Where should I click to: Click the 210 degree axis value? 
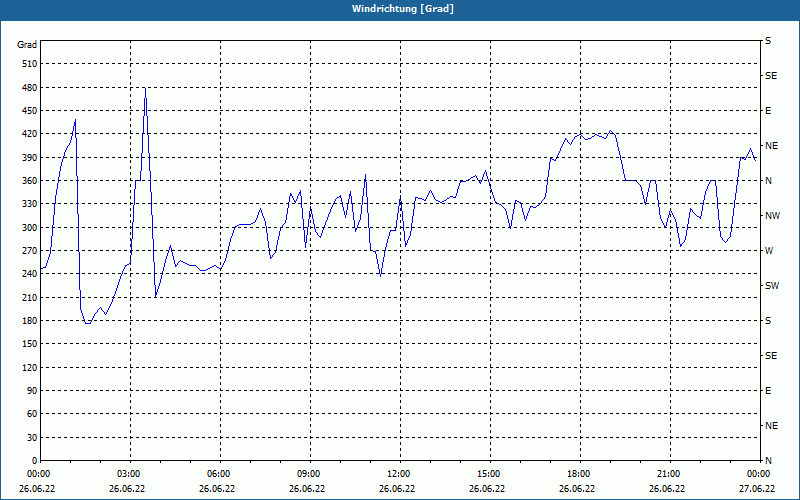click(29, 297)
